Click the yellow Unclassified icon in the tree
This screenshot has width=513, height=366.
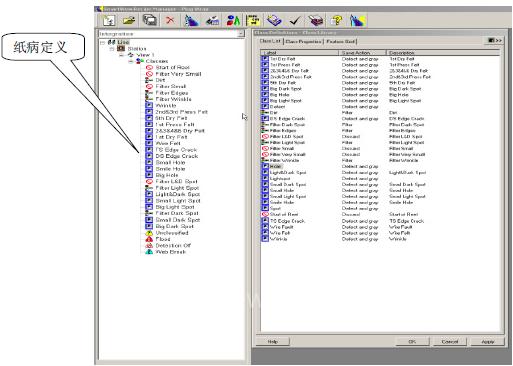[x=149, y=233]
